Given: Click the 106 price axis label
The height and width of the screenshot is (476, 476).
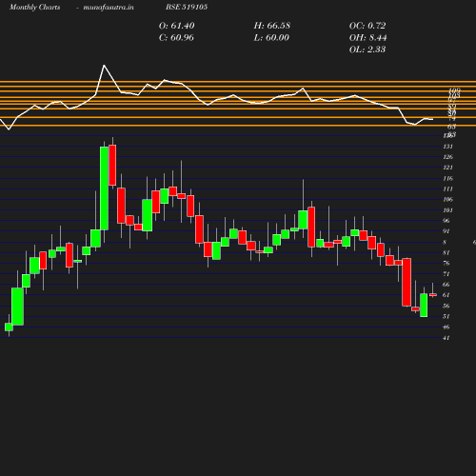Looking at the screenshot, I should pos(447,200).
